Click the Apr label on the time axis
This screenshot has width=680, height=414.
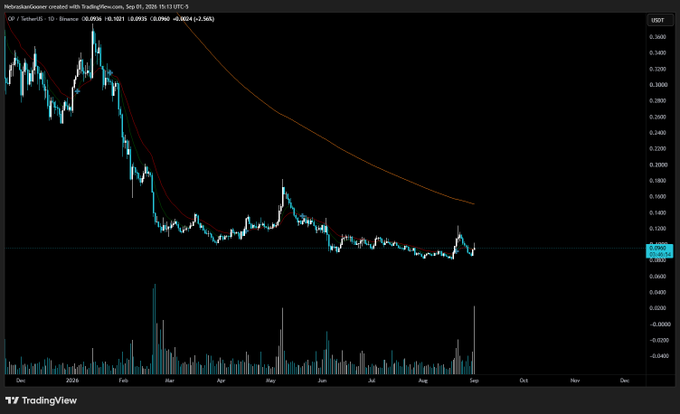tap(221, 381)
